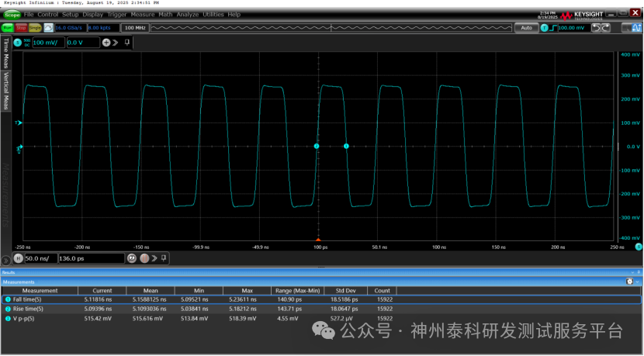
Task: Halt acquisition with the red Stop button
Action: [21, 27]
